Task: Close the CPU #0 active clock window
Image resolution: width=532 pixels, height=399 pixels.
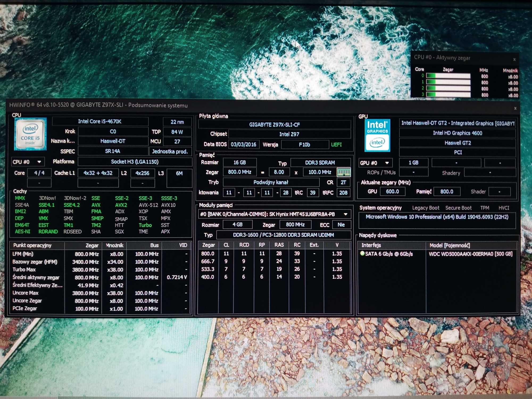Action: click(514, 60)
